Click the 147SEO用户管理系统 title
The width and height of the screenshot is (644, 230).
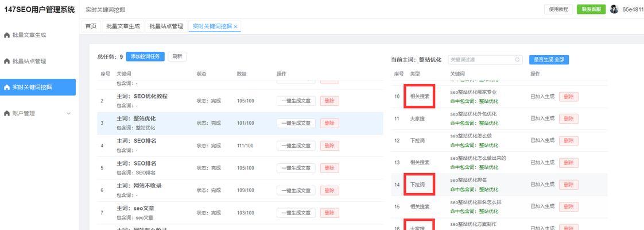click(x=39, y=9)
